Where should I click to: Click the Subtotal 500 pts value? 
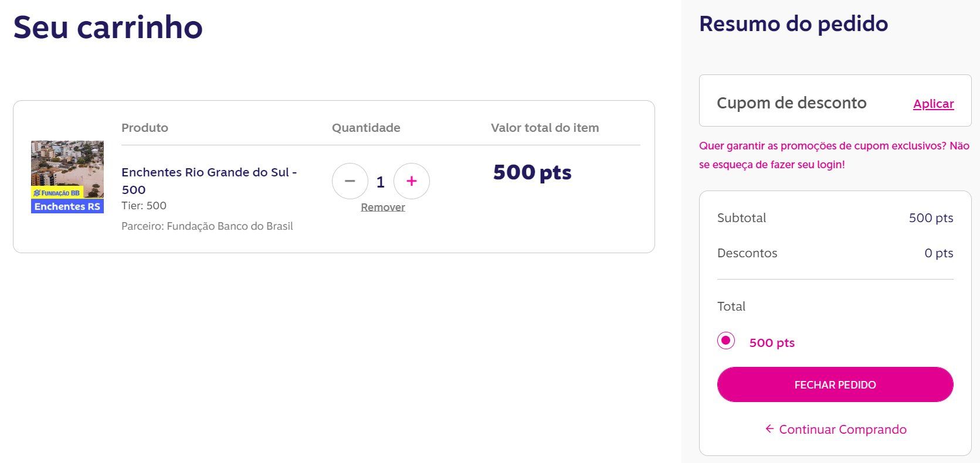tap(931, 218)
